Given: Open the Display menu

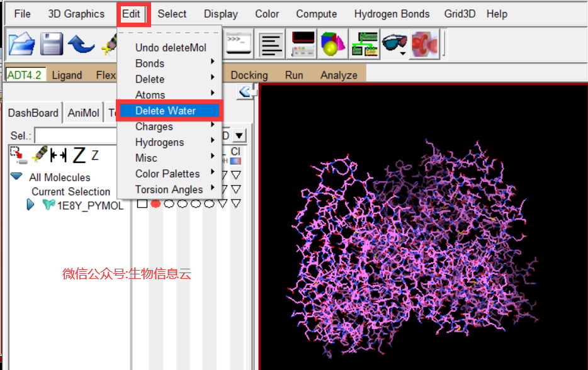Looking at the screenshot, I should (220, 14).
